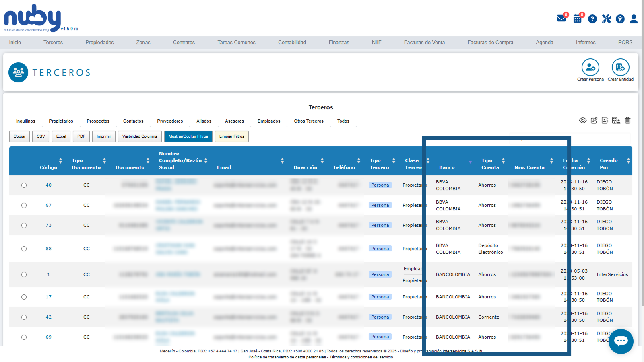Open the tools wrench icon

click(x=607, y=19)
